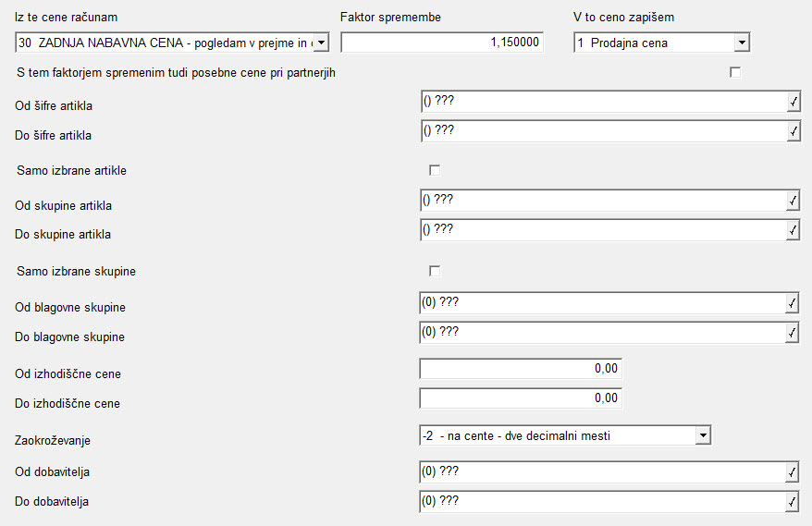
Task: Open lookup icon for Od šifre artikla
Action: (x=794, y=102)
